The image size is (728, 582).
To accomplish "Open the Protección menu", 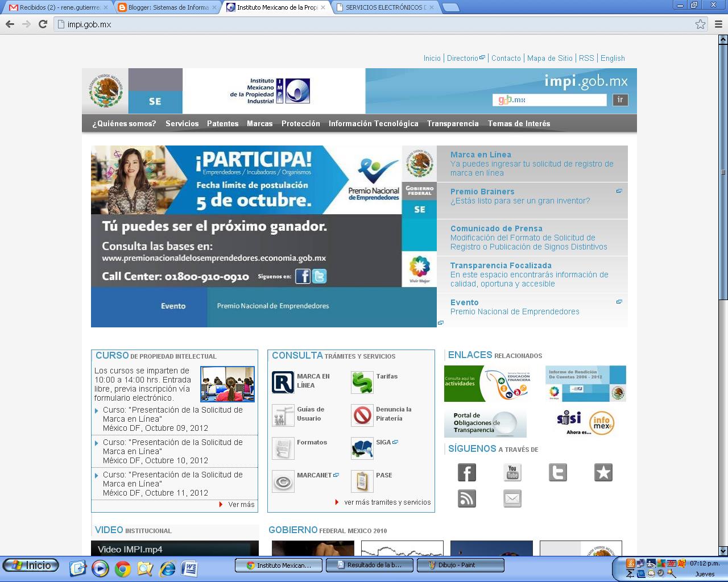I will pos(301,123).
